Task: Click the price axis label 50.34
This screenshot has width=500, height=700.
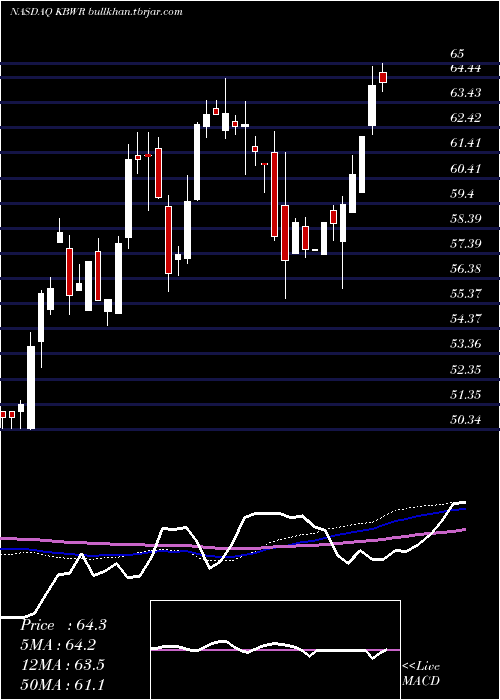Action: point(466,420)
